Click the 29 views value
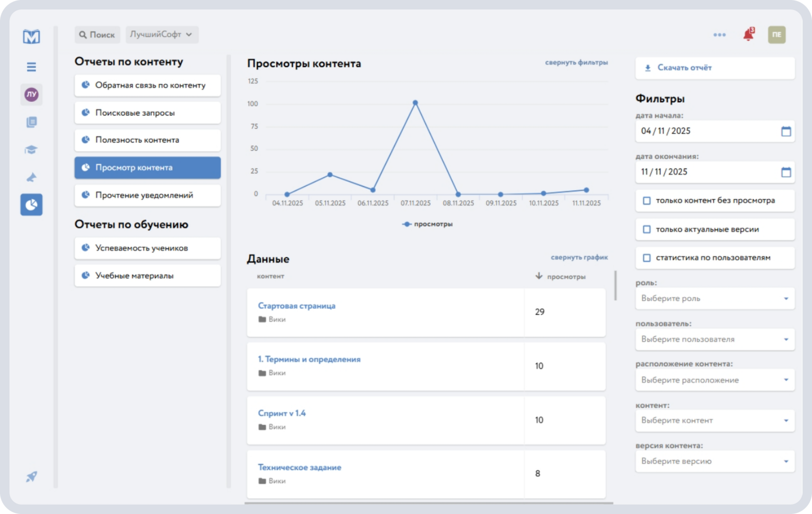812x514 pixels. pyautogui.click(x=539, y=312)
